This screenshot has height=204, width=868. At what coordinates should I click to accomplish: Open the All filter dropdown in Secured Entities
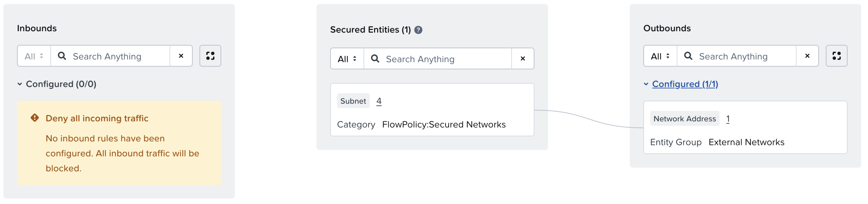(x=347, y=59)
